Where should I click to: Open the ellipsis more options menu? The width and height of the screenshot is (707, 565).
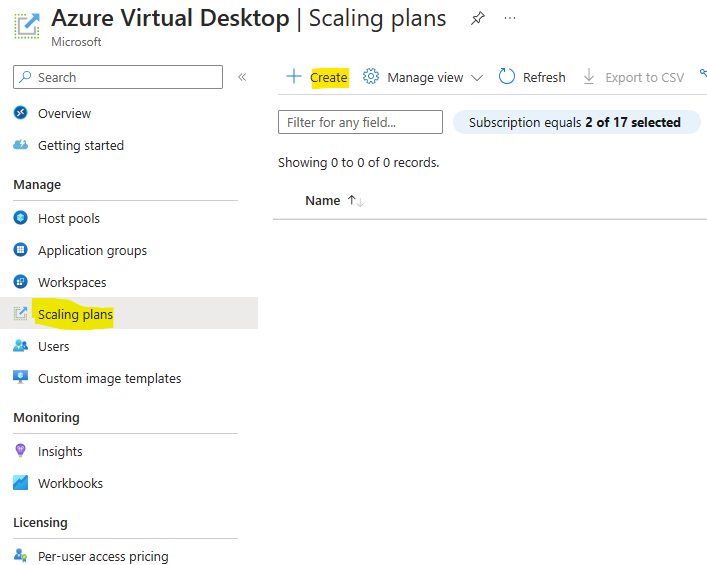click(510, 18)
